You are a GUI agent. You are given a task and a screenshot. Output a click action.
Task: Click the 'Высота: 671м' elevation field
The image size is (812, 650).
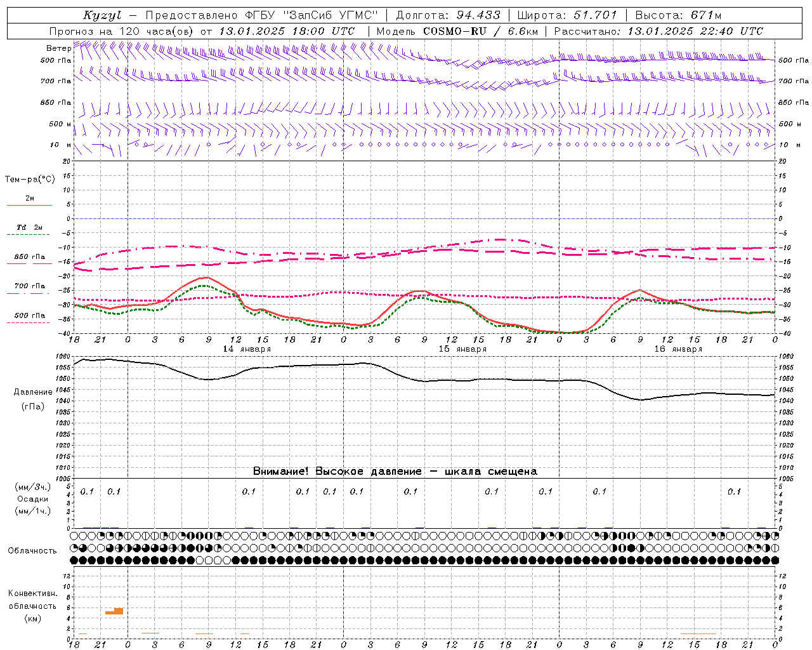tap(678, 15)
